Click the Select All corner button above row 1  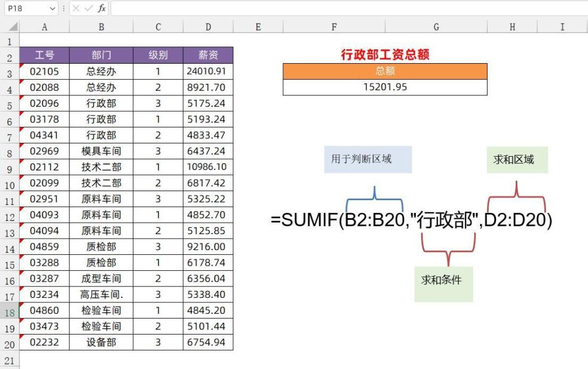tap(13, 26)
